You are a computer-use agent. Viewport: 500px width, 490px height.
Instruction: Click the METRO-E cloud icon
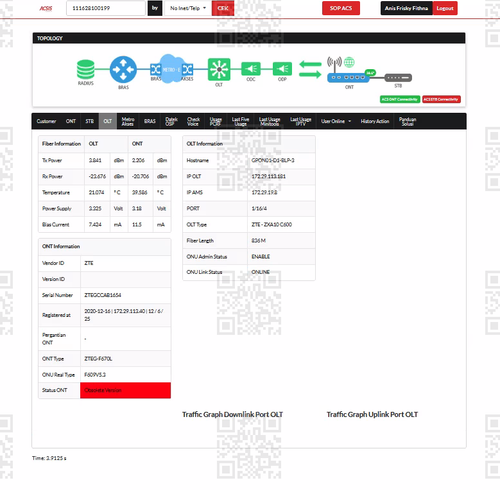pos(172,69)
